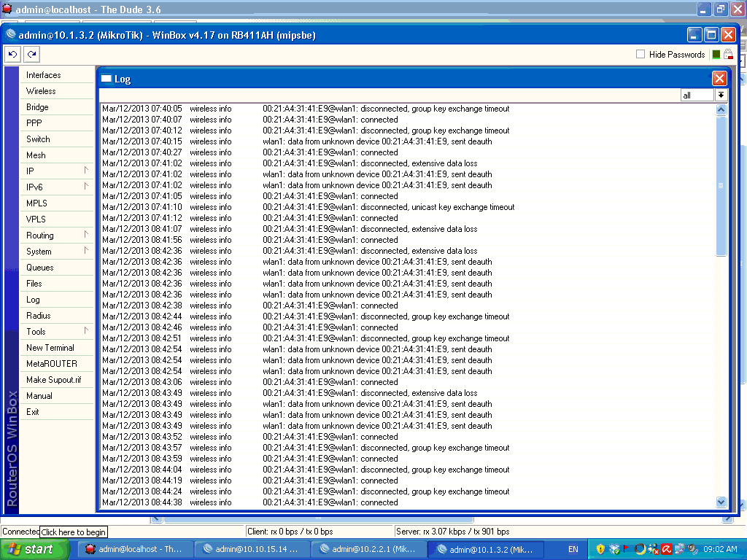Open the Files menu
Image resolution: width=747 pixels, height=560 pixels.
57,284
